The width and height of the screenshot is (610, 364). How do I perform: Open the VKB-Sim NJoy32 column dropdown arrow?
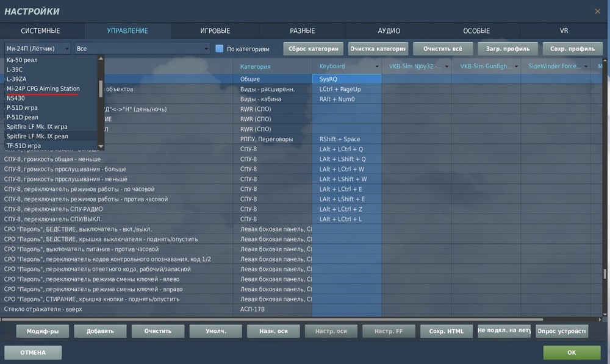(447, 66)
